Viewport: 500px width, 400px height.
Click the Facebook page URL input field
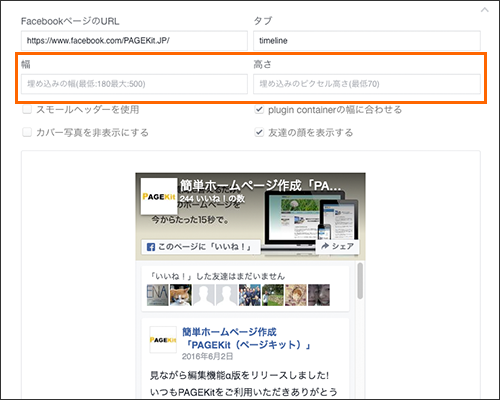tap(134, 41)
